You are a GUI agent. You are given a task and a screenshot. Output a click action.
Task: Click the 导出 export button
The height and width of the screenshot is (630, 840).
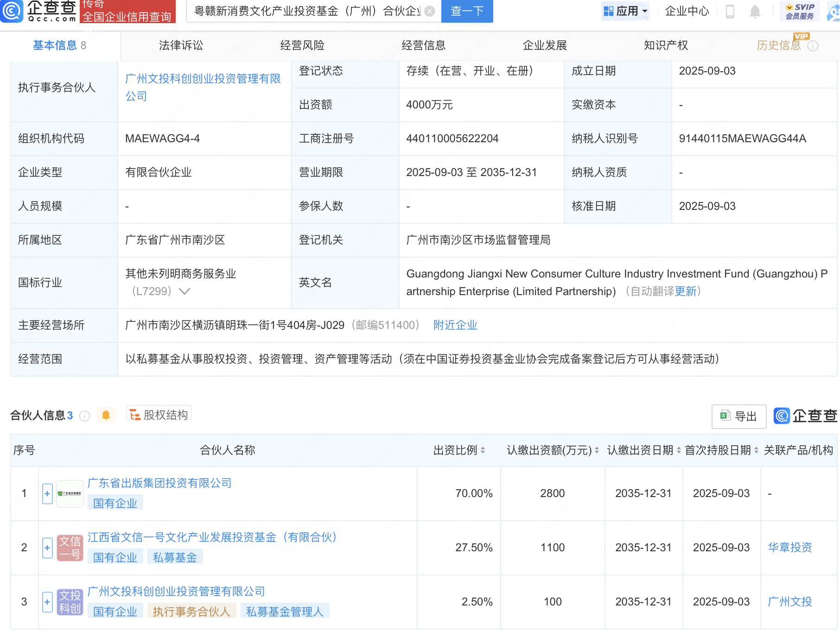point(739,416)
